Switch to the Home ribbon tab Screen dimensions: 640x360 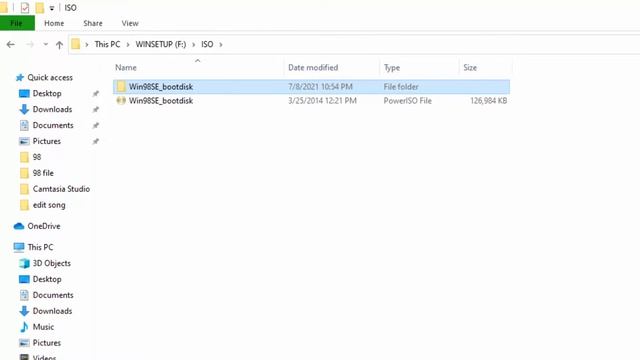(x=54, y=23)
